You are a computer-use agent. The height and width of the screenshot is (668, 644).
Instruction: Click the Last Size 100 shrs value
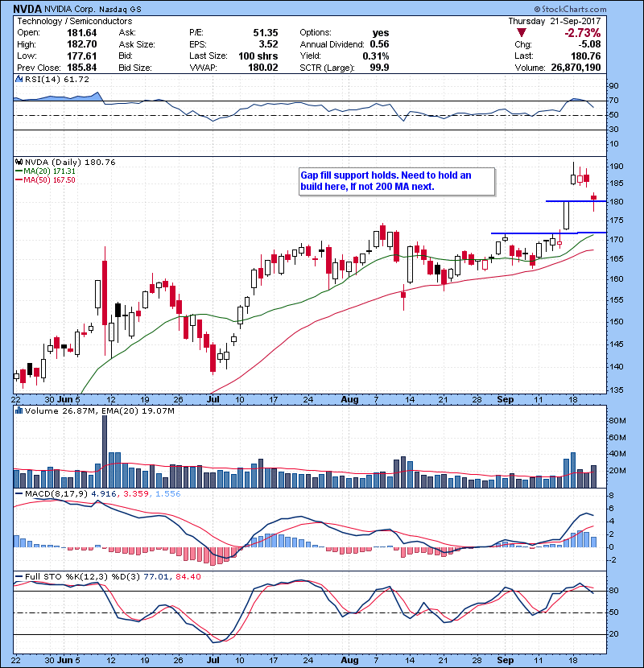coord(258,56)
